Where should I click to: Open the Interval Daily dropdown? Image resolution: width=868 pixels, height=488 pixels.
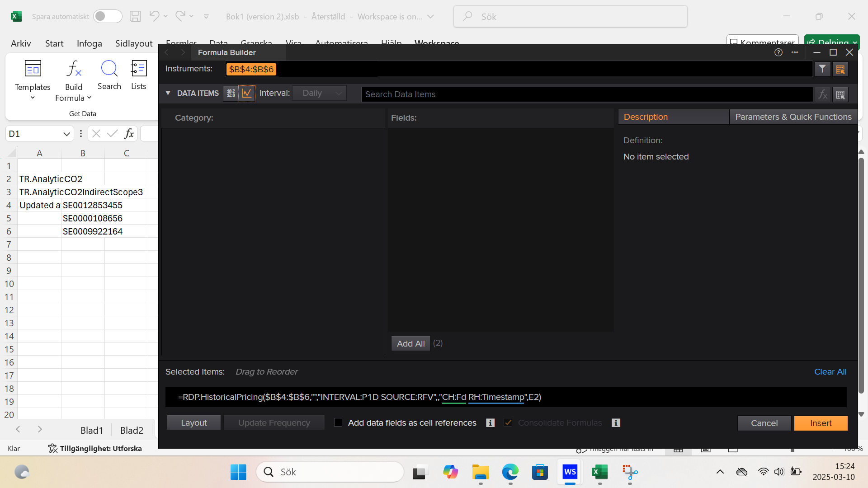[320, 93]
